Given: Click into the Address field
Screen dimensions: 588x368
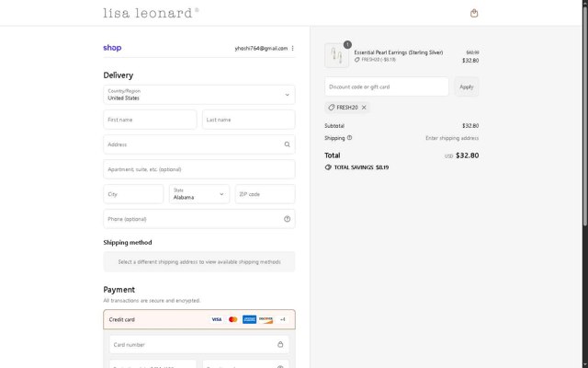Looking at the screenshot, I should click(199, 144).
